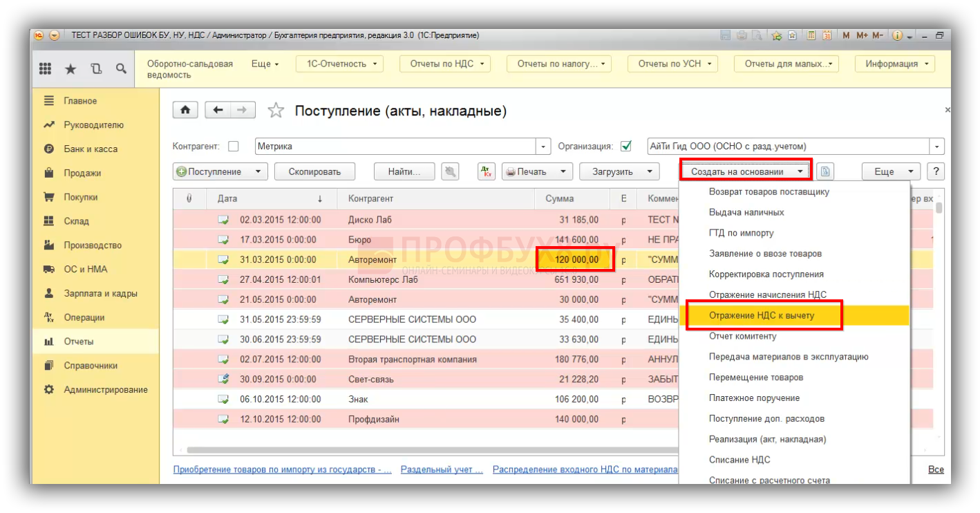Open the Покупки section in the sidebar
This screenshot has width=980, height=513.
point(80,197)
